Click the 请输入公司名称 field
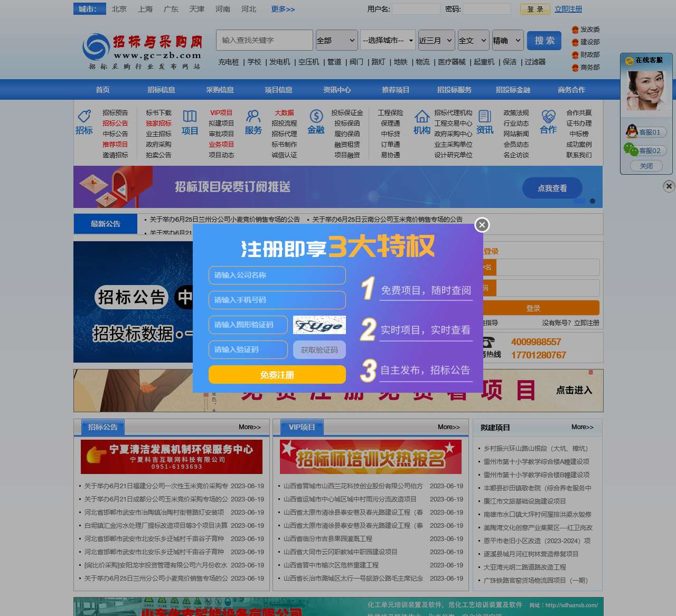The width and height of the screenshot is (676, 616). pos(277,275)
